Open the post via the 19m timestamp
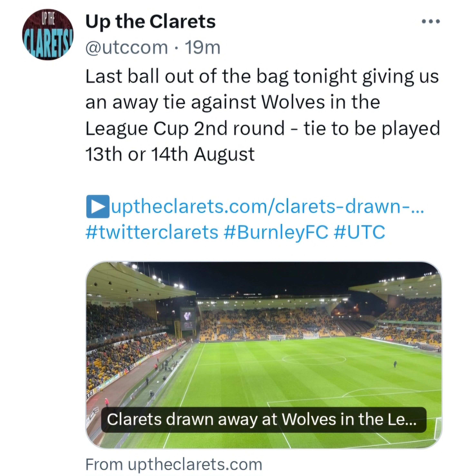 (x=203, y=48)
